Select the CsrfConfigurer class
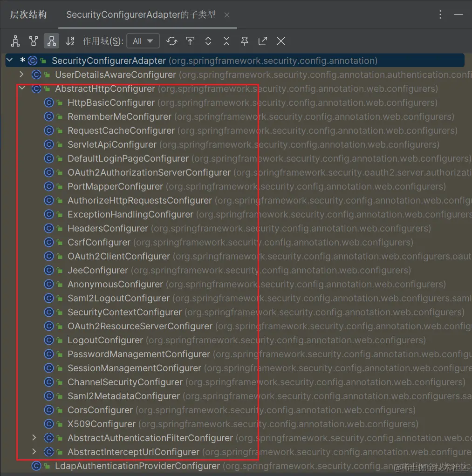This screenshot has height=476, width=472. tap(99, 242)
